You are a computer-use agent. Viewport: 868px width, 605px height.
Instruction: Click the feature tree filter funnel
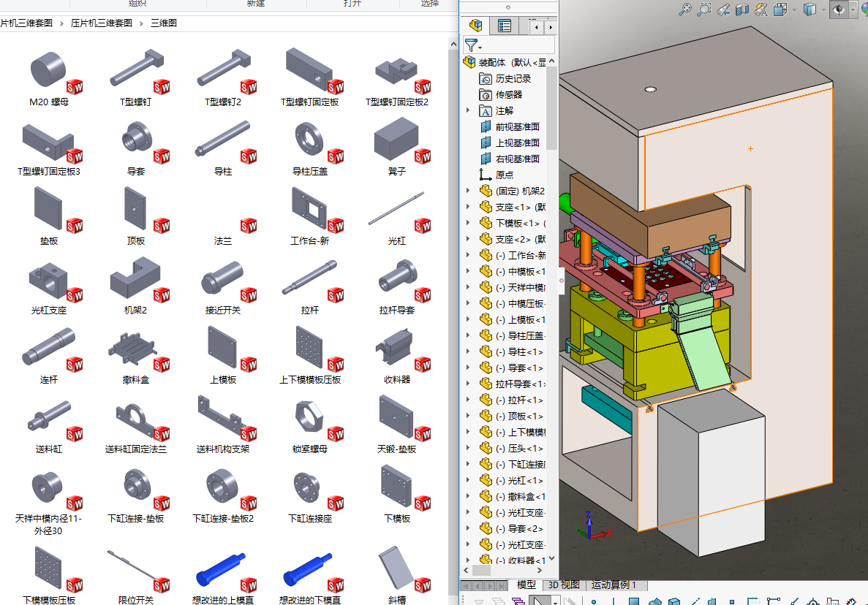coord(472,46)
